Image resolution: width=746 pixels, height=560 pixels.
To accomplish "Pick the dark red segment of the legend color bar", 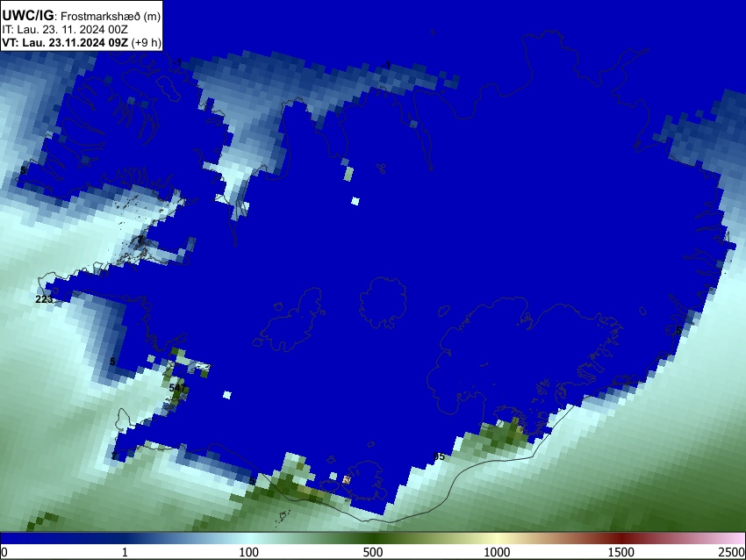I will 621,539.
